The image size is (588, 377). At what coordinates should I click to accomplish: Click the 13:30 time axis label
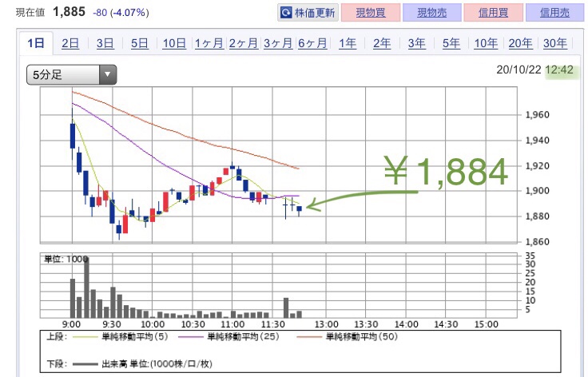point(366,324)
